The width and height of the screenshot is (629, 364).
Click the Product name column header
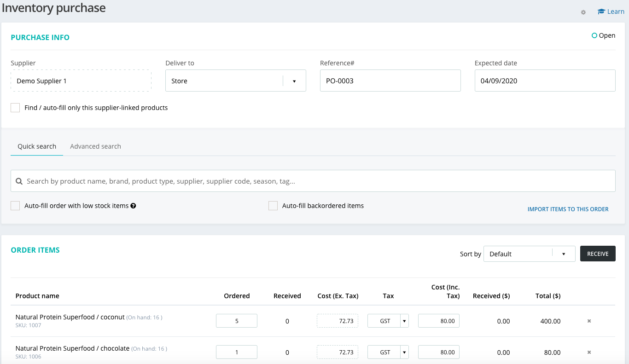click(x=37, y=296)
